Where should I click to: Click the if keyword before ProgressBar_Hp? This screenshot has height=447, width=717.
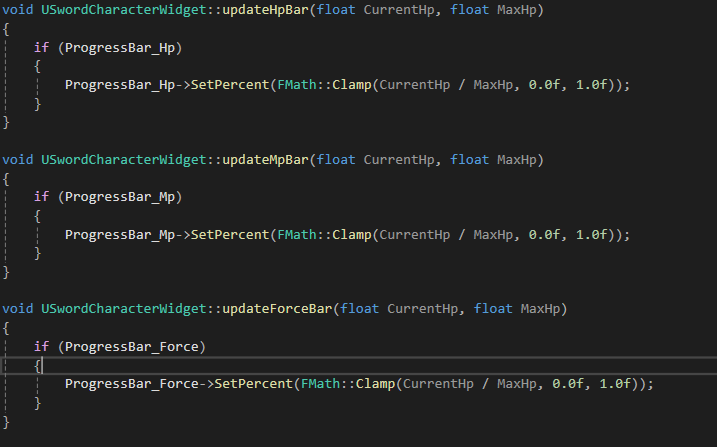(x=41, y=48)
